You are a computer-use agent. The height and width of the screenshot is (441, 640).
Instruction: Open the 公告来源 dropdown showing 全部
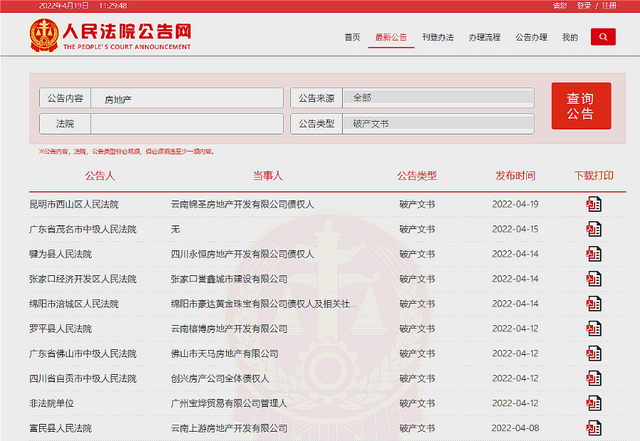438,98
